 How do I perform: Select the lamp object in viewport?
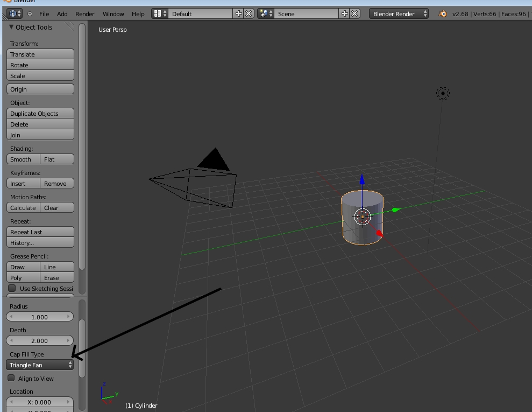pos(443,93)
